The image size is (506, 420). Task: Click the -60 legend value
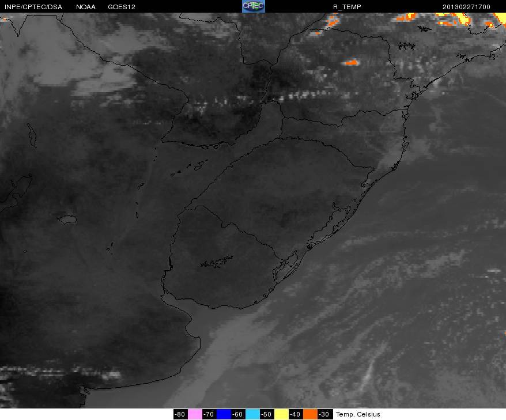pos(238,414)
